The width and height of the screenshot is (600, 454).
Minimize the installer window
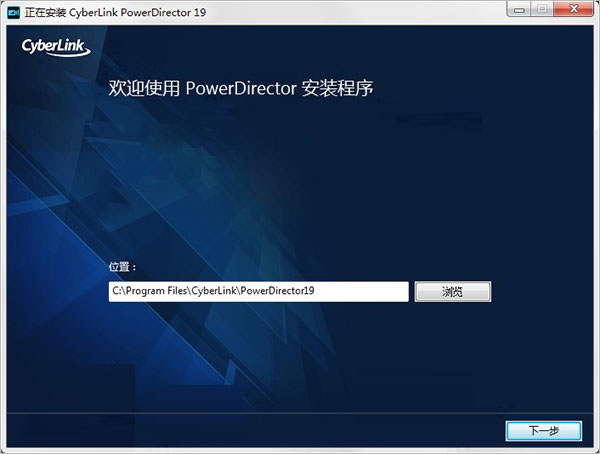click(519, 9)
